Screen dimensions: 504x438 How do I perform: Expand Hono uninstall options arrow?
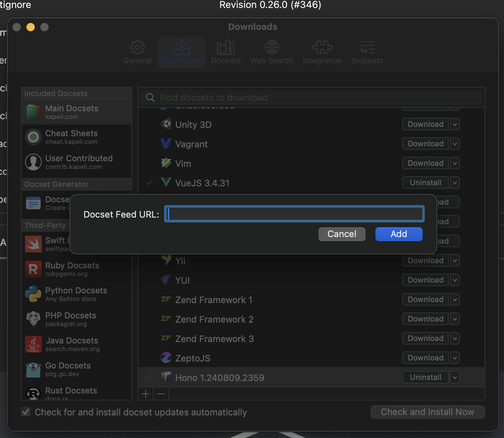coord(455,377)
